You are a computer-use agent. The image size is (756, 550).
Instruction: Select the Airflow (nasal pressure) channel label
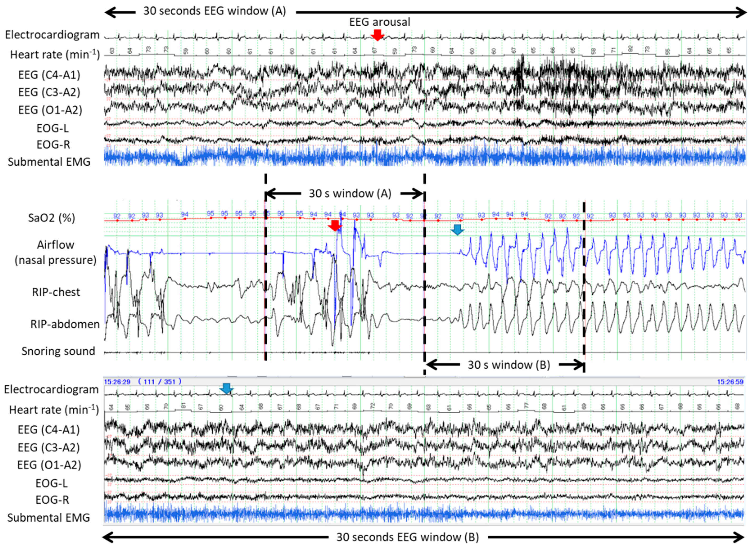point(55,252)
